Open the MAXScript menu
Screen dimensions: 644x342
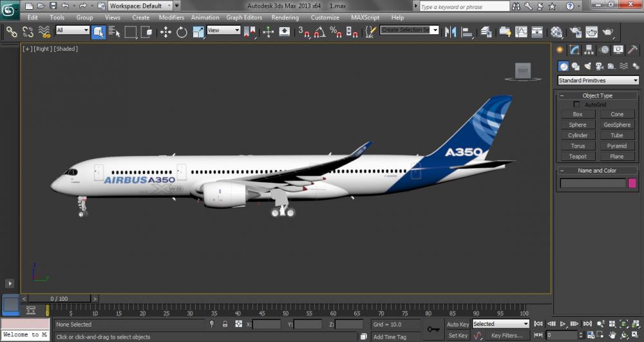coord(365,17)
